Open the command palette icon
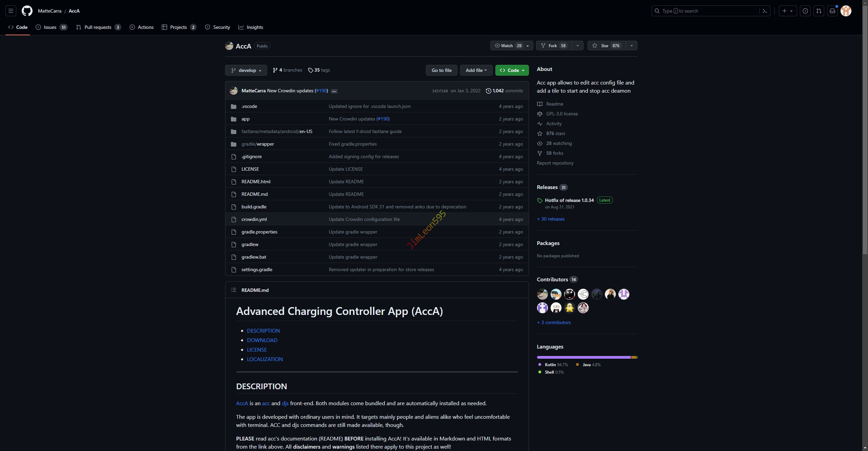Screen dimensions: 868x451 pos(765,11)
